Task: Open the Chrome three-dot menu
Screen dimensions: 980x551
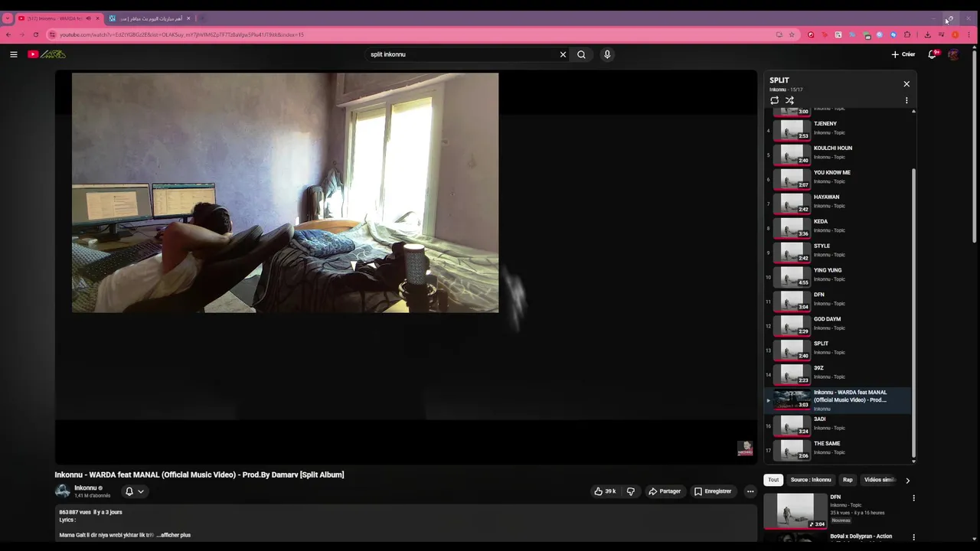Action: (x=969, y=34)
